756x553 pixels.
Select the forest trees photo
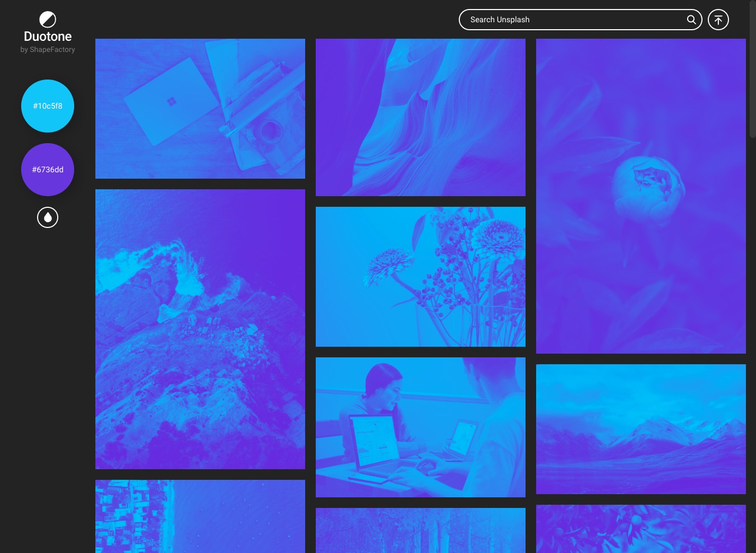point(421,530)
